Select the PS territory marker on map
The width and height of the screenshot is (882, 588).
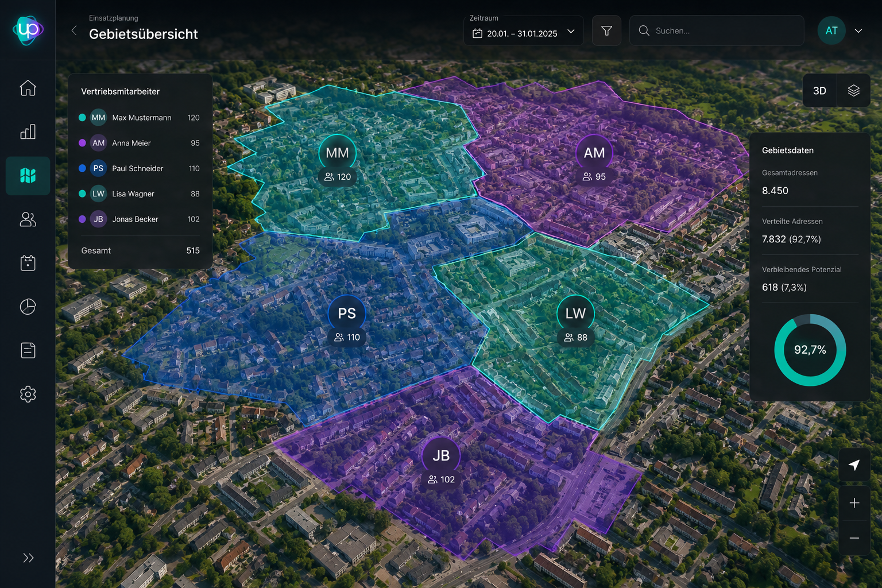pos(347,314)
